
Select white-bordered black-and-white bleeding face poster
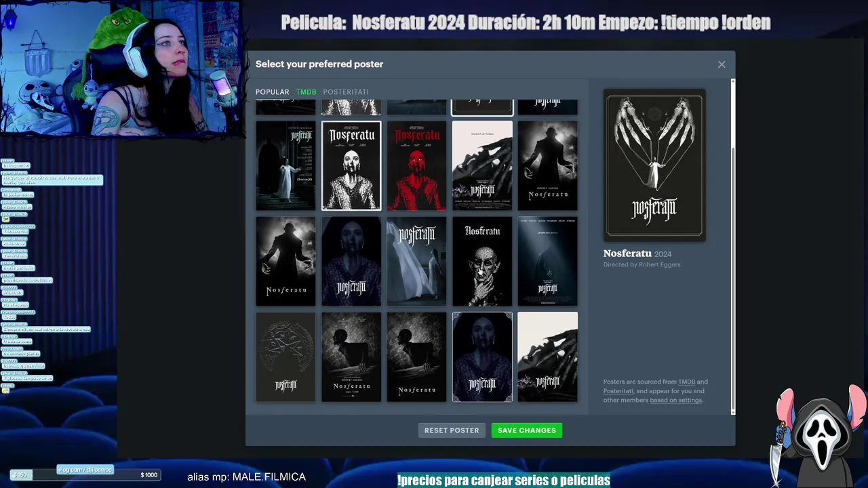(x=351, y=166)
